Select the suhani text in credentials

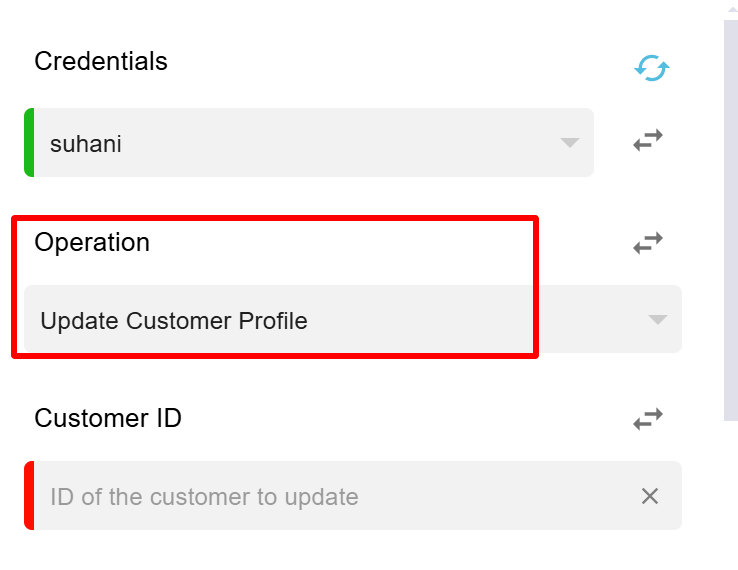[86, 144]
